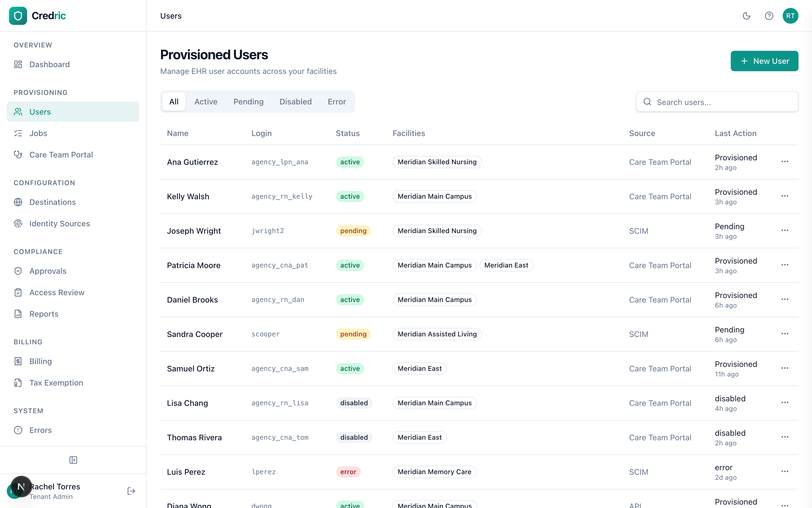The width and height of the screenshot is (812, 508).
Task: Click the error badge for Luis Perez
Action: (348, 472)
